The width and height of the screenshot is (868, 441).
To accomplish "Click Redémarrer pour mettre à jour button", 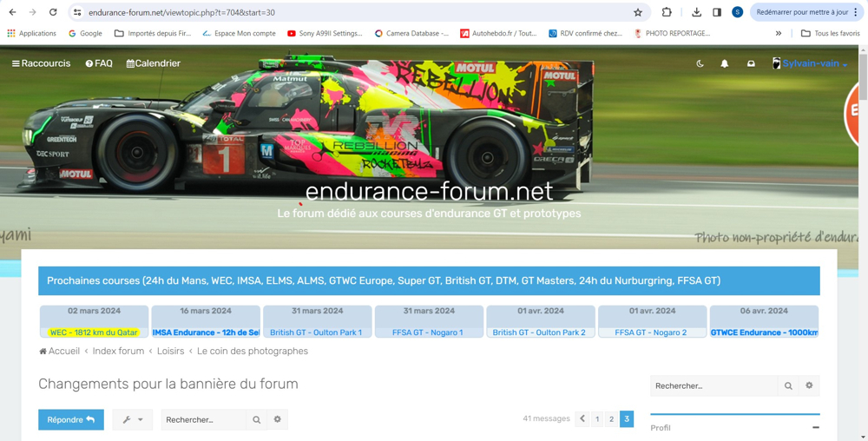I will 808,12.
